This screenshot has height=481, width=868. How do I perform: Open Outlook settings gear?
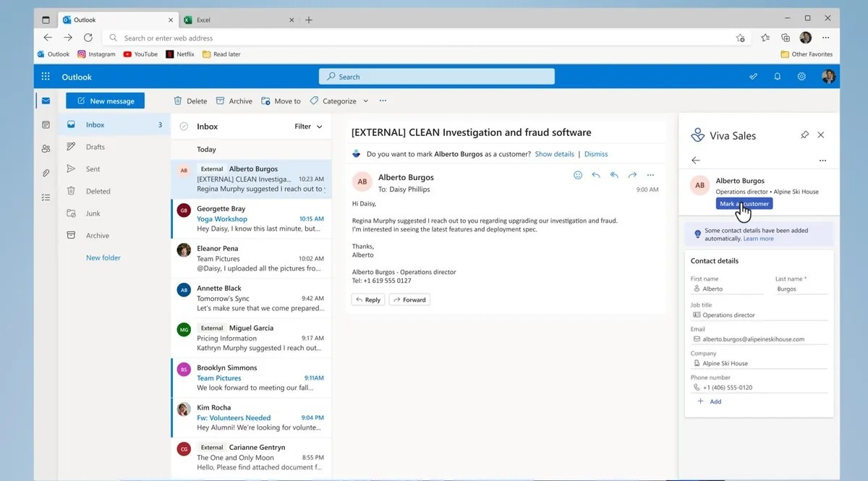pyautogui.click(x=801, y=77)
